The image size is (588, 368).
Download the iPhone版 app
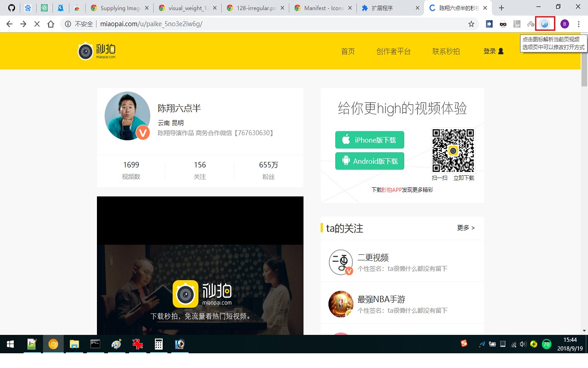tap(370, 140)
